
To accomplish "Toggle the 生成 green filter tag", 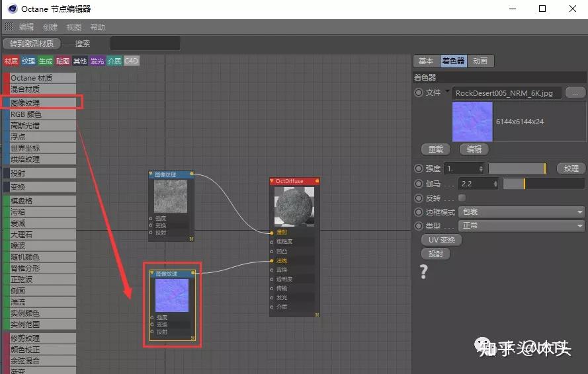I will click(x=46, y=61).
